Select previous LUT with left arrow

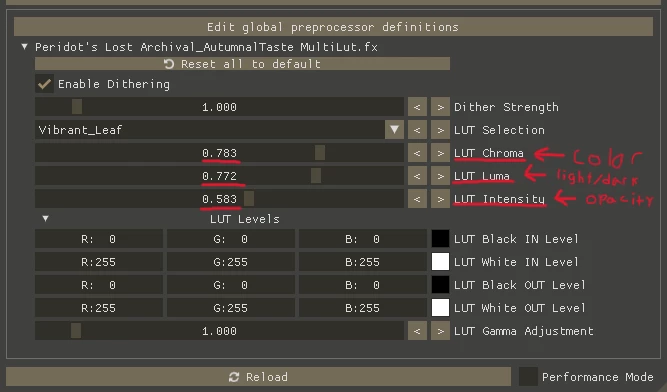(417, 130)
